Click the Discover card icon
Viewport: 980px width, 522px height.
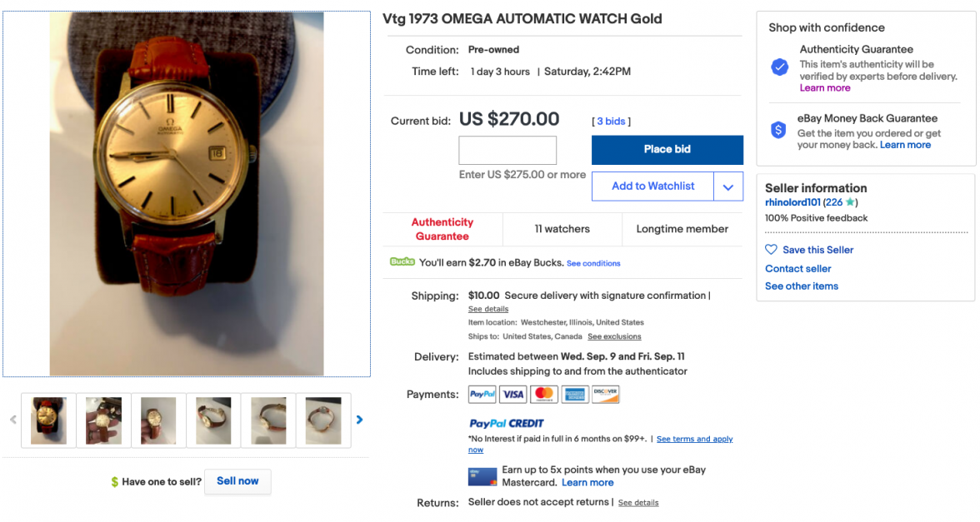[x=606, y=395]
